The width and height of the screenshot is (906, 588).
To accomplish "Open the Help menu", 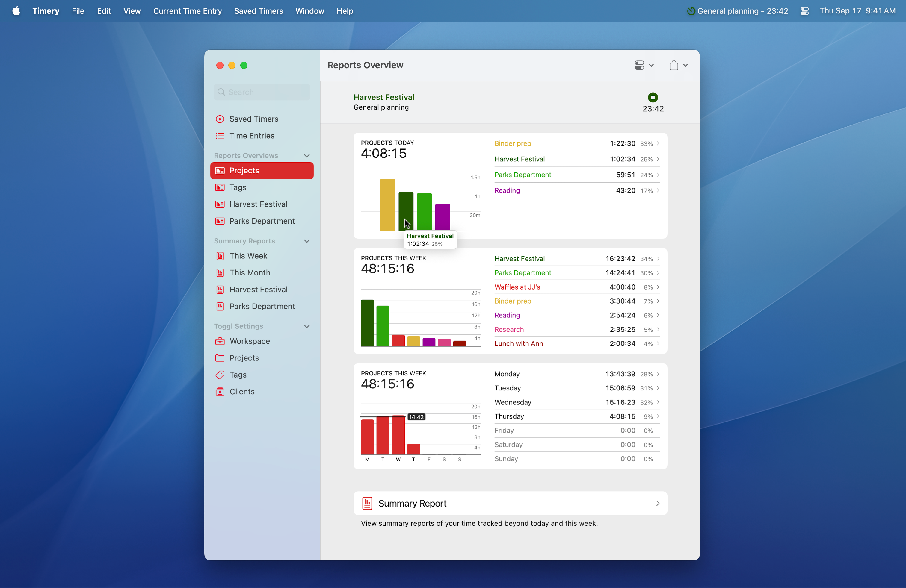I will [x=345, y=11].
